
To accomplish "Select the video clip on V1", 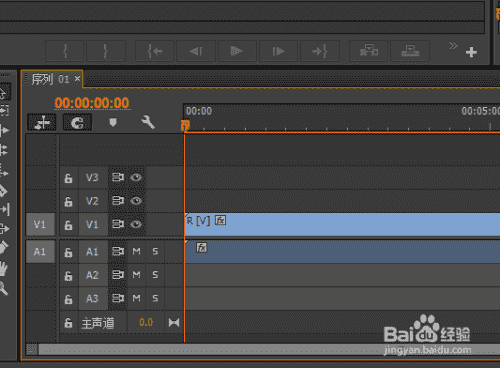I will 343,224.
